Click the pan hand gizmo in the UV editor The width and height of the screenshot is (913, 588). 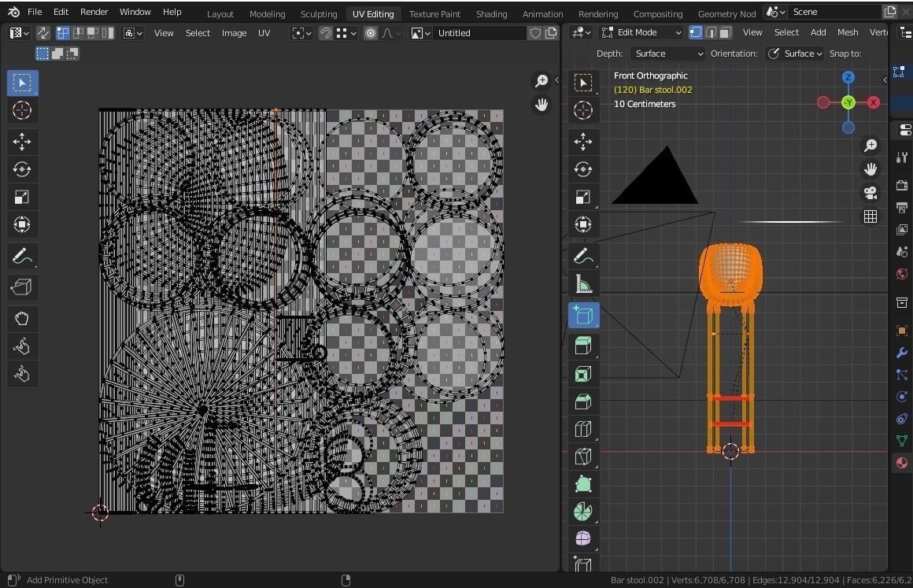point(542,105)
